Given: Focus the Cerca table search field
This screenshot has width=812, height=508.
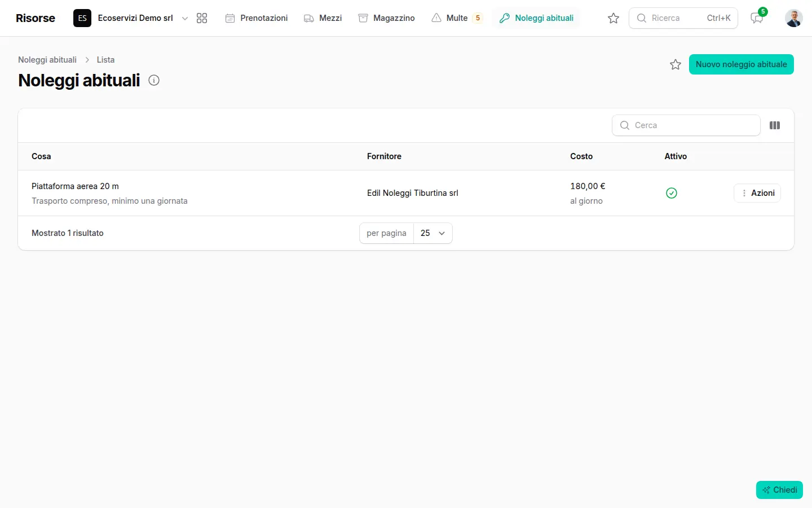Looking at the screenshot, I should tap(686, 125).
